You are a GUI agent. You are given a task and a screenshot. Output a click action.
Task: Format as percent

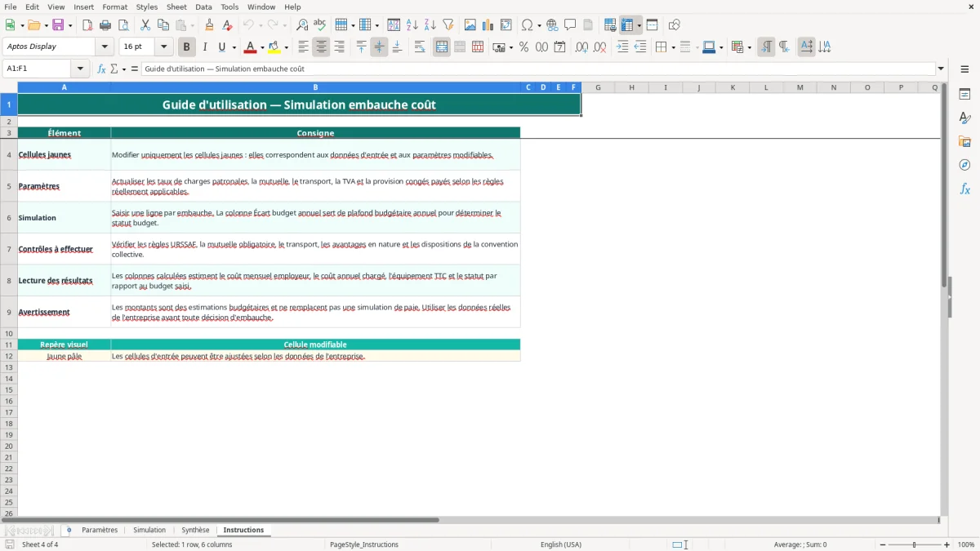coord(523,47)
